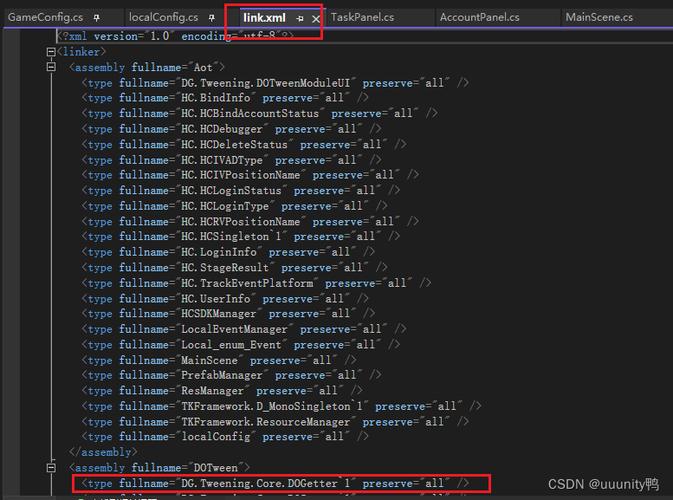
Task: Click the HC.StageResult type name
Action: pos(225,268)
